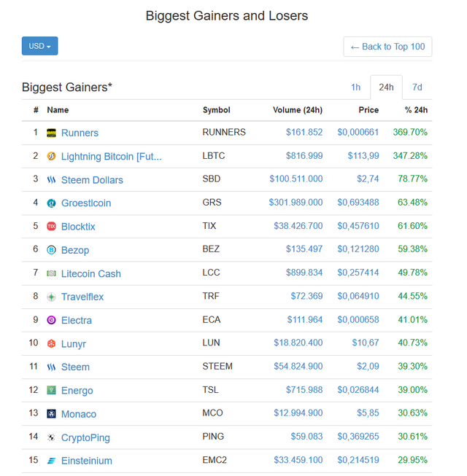
Task: Click the Electra logo icon
Action: pyautogui.click(x=51, y=320)
